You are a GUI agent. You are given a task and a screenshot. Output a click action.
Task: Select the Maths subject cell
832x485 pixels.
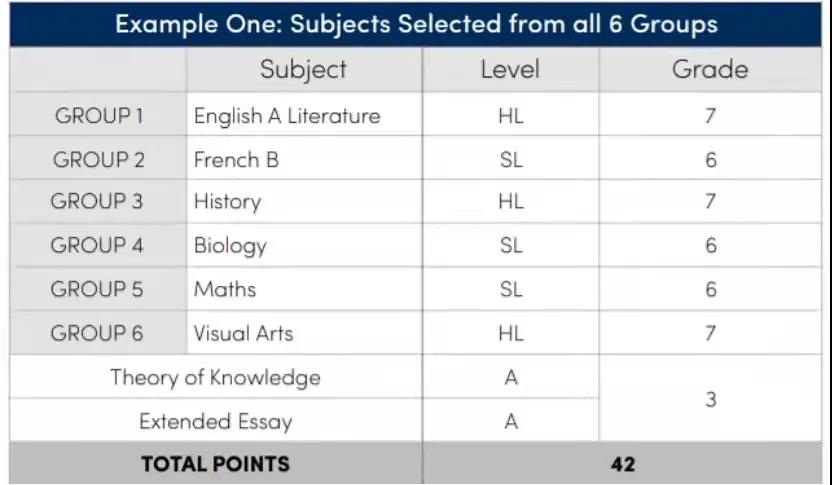(x=304, y=289)
